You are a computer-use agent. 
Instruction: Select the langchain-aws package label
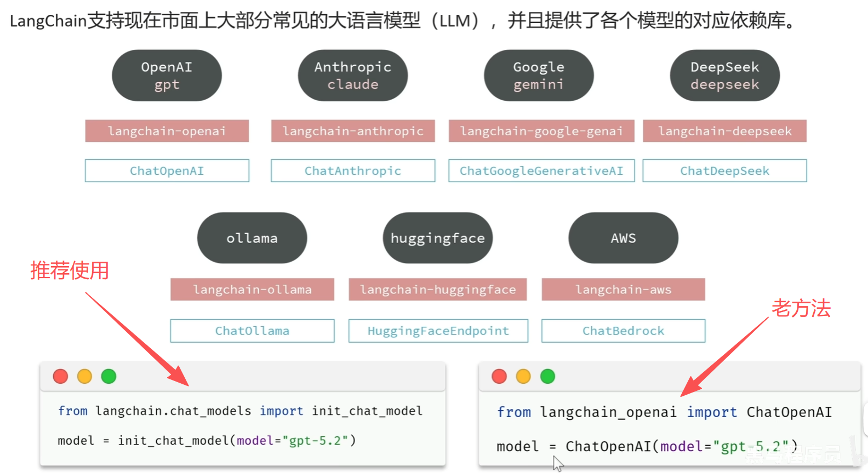pyautogui.click(x=624, y=289)
